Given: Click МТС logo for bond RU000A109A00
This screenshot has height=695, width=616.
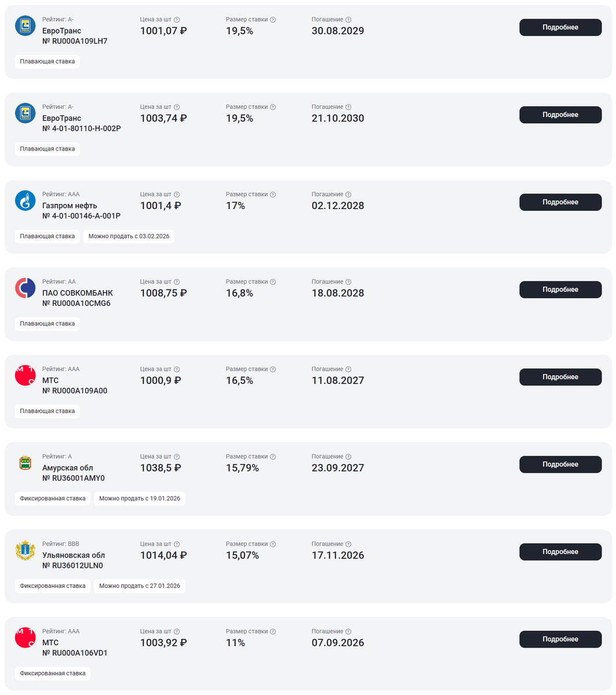Looking at the screenshot, I should point(25,376).
